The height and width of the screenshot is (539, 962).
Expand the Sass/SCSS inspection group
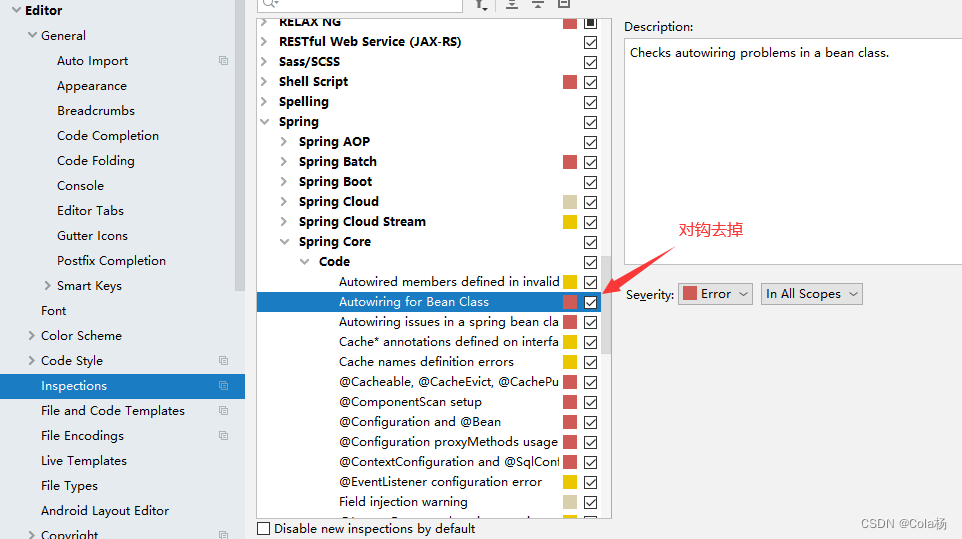point(264,61)
